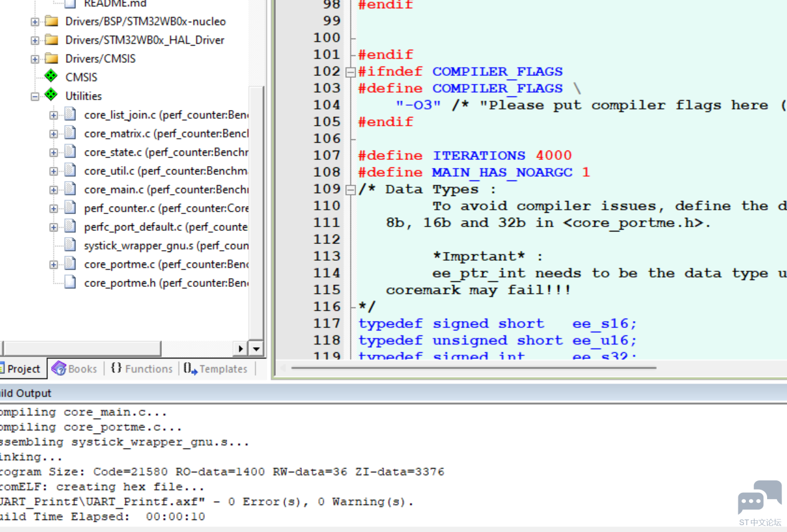Click the project tree horizontal scrollbar thumb

click(x=82, y=349)
